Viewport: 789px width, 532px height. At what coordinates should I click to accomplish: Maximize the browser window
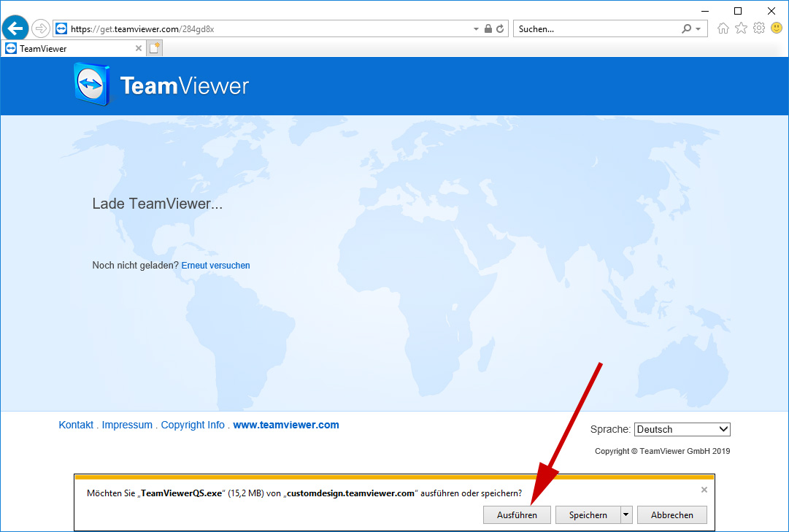[x=738, y=10]
